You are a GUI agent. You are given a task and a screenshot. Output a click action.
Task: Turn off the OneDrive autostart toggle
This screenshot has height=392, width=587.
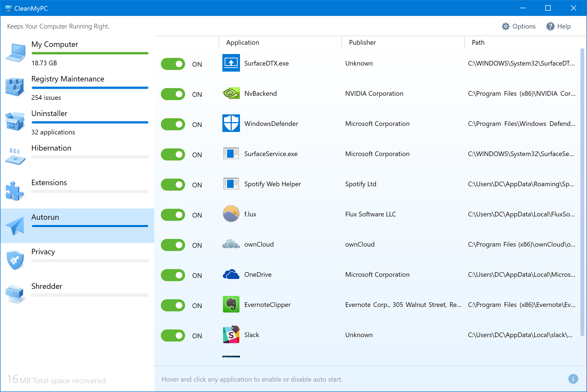pyautogui.click(x=173, y=275)
